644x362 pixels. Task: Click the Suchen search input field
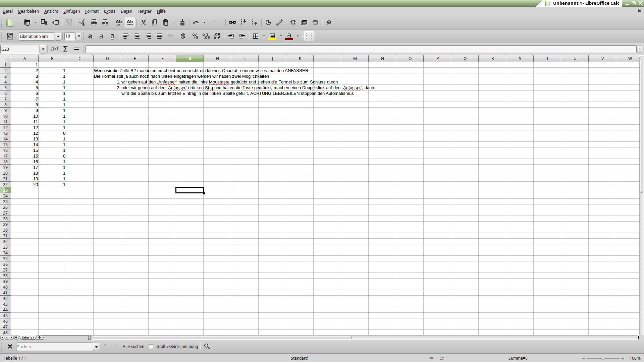[x=54, y=347]
